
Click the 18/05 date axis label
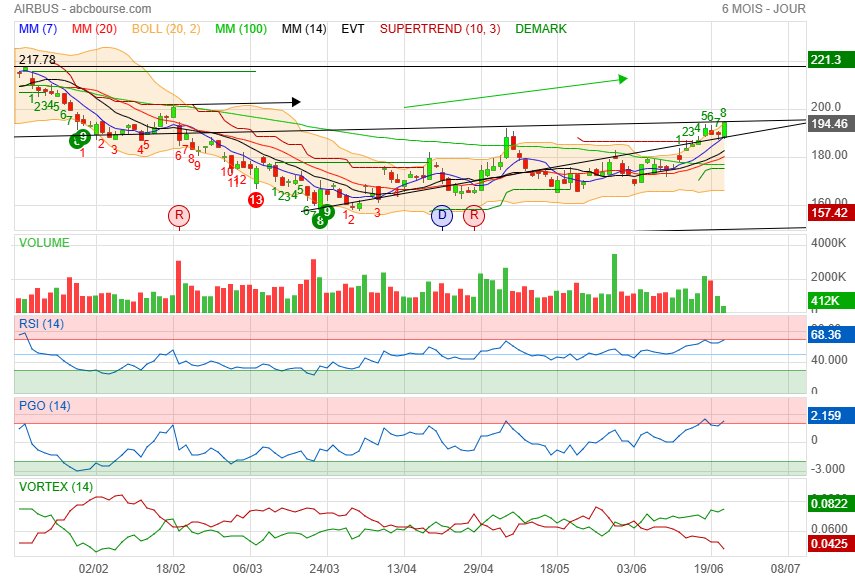tap(555, 569)
